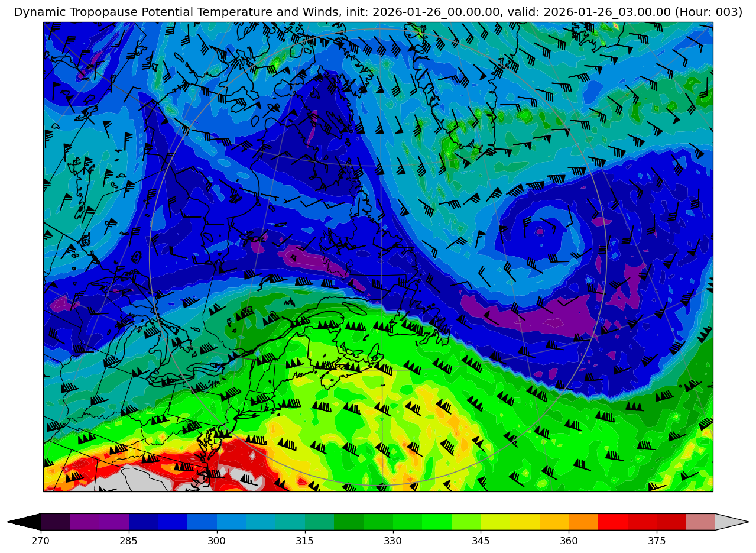
Task: Select the 270 tick label on the colorbar
Action: coord(41,541)
